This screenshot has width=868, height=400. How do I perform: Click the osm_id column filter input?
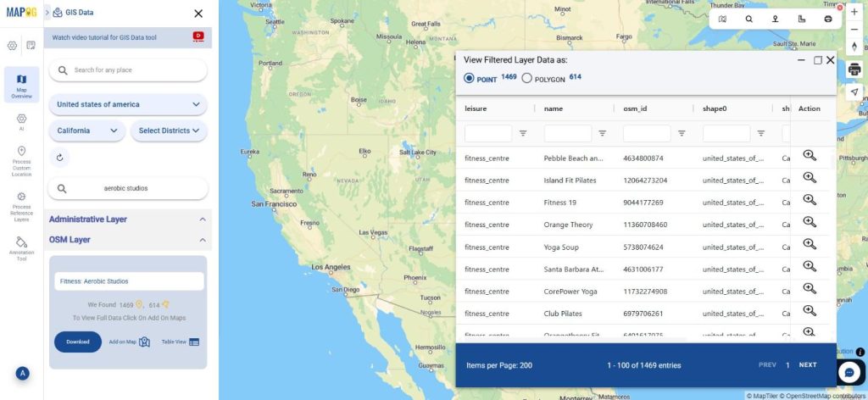pos(647,133)
